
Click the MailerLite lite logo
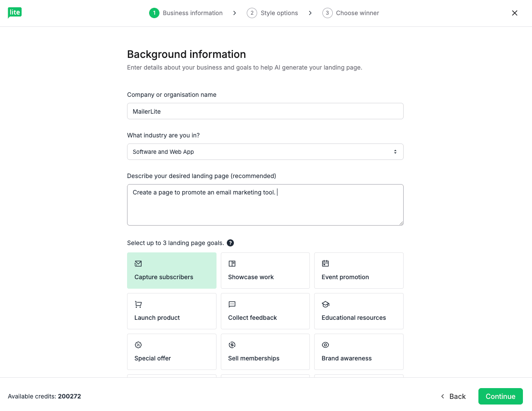(x=14, y=13)
